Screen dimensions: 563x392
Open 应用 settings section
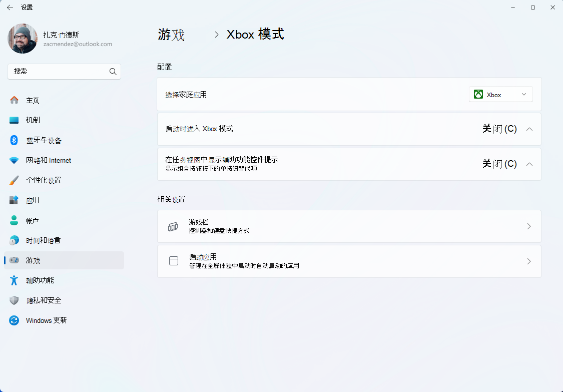(x=64, y=200)
